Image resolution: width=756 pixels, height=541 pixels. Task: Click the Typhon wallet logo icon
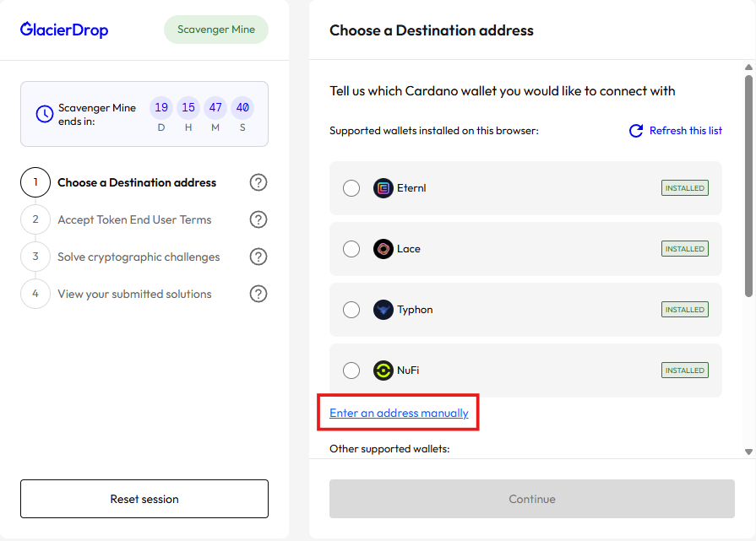pyautogui.click(x=383, y=310)
